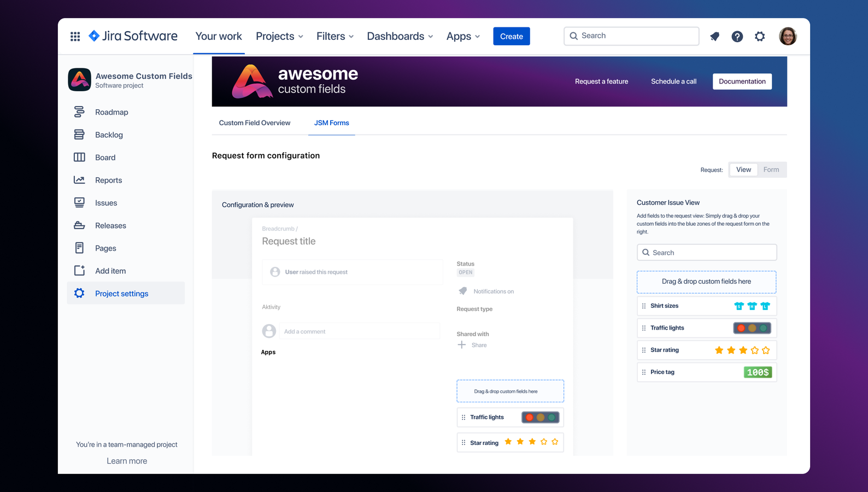Click the drag handle of Star rating in Customer Issue View
The image size is (868, 492).
[x=644, y=350]
